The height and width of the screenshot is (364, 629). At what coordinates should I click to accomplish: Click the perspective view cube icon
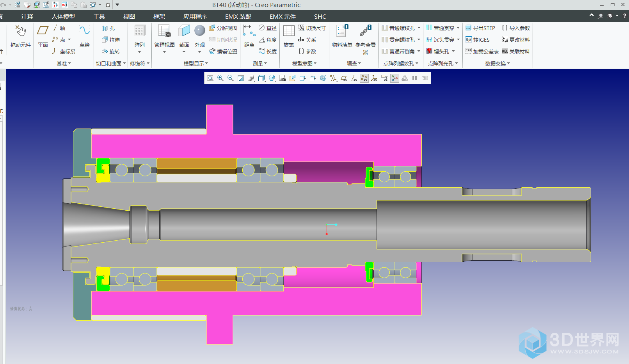coord(323,78)
